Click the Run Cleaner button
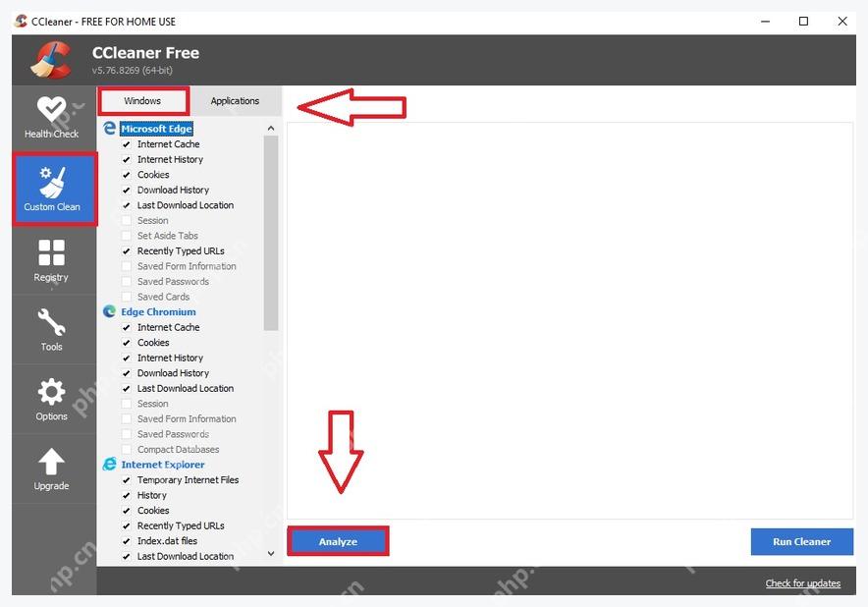 point(801,541)
